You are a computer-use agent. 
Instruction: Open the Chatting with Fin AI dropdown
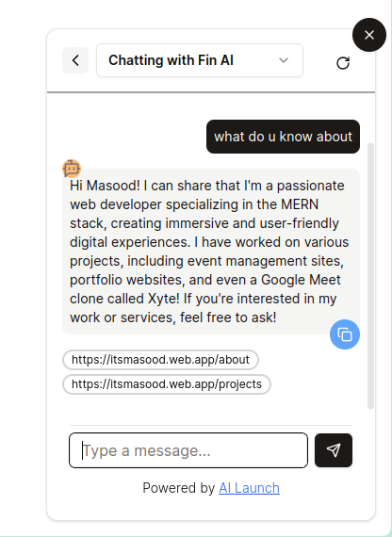point(200,60)
